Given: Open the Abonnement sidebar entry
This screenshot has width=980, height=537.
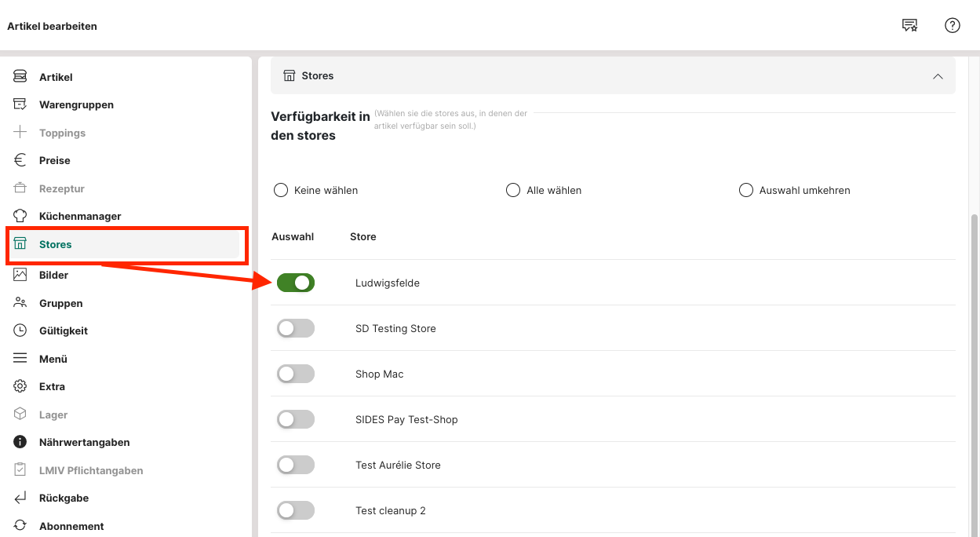Looking at the screenshot, I should (71, 526).
